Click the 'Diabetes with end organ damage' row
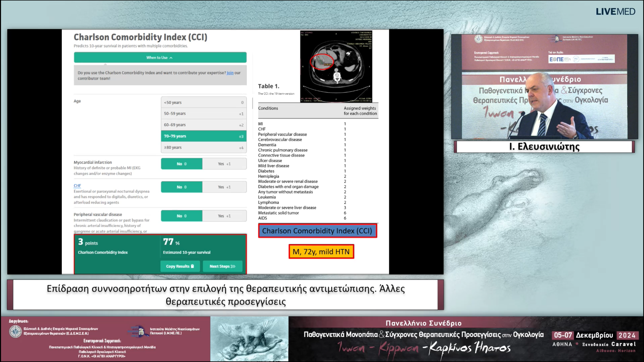The height and width of the screenshot is (362, 644). pos(303,187)
